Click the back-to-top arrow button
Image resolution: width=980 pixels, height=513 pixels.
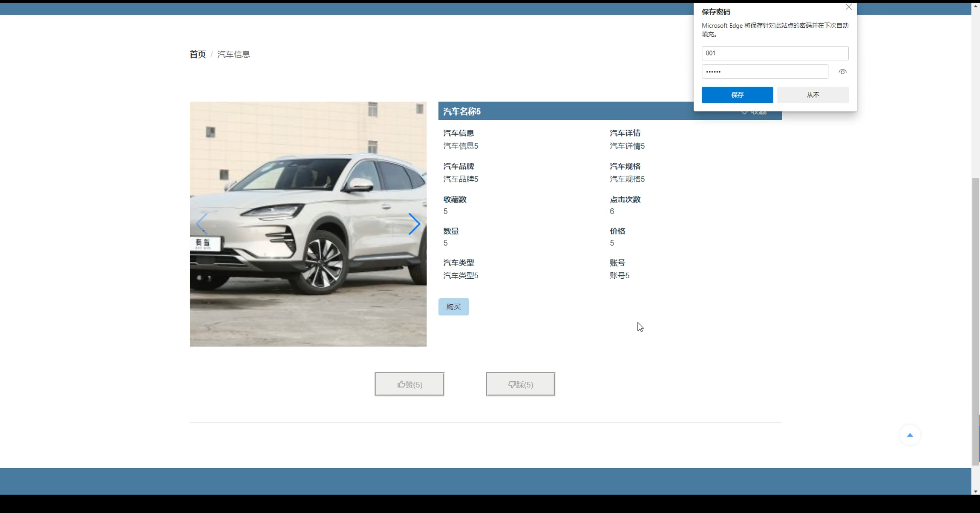910,435
